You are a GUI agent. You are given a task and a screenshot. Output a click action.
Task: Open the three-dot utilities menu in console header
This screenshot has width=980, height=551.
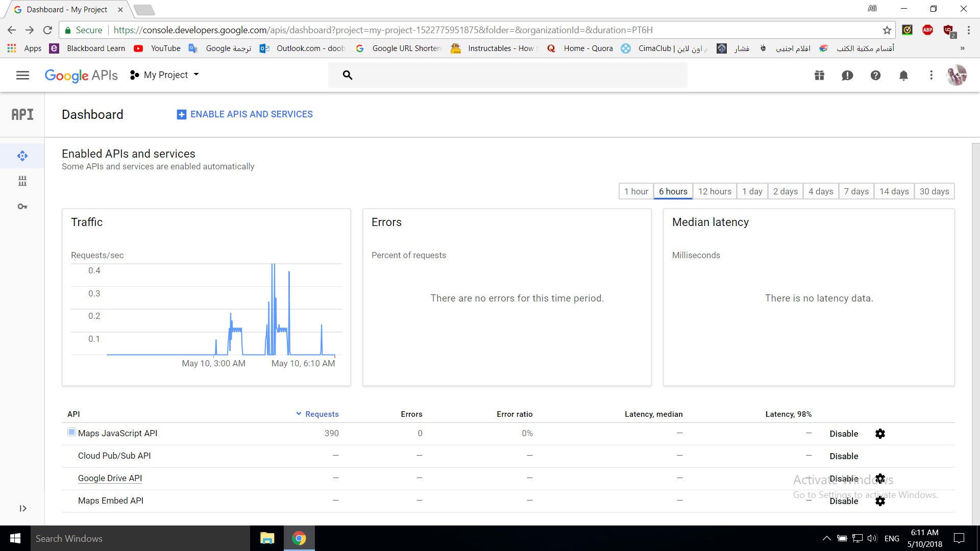pos(932,76)
